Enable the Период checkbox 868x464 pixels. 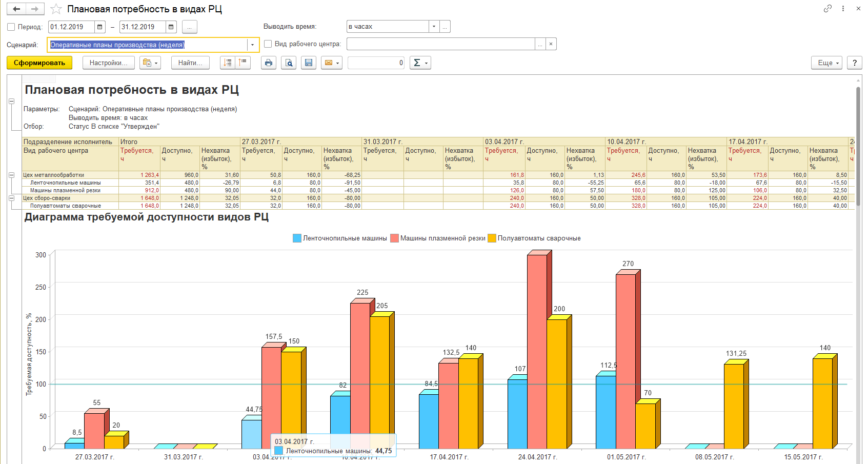[11, 27]
